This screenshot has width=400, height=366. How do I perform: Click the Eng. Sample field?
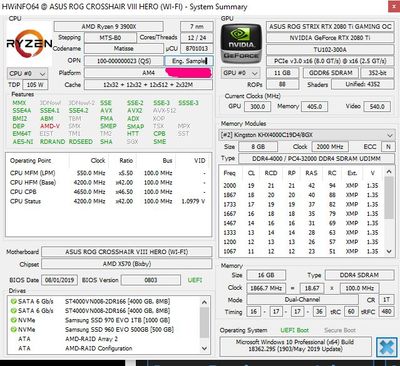pyautogui.click(x=189, y=61)
